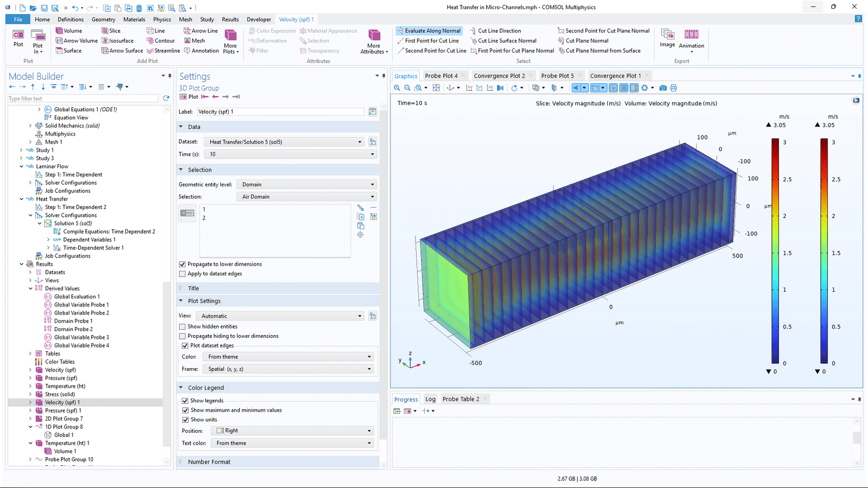Click the Streamline plot icon in ribbon

[163, 50]
